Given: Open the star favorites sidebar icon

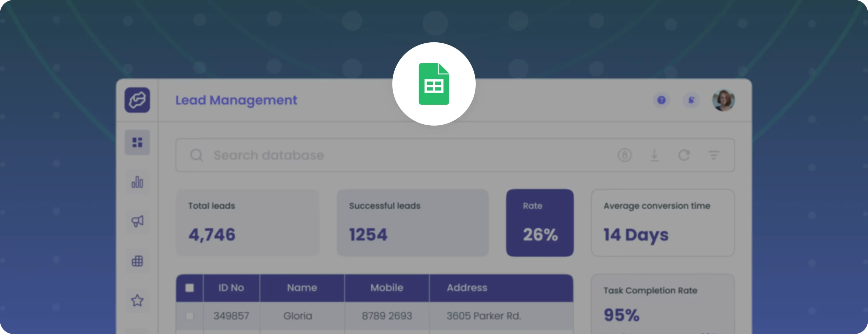Looking at the screenshot, I should 137,300.
